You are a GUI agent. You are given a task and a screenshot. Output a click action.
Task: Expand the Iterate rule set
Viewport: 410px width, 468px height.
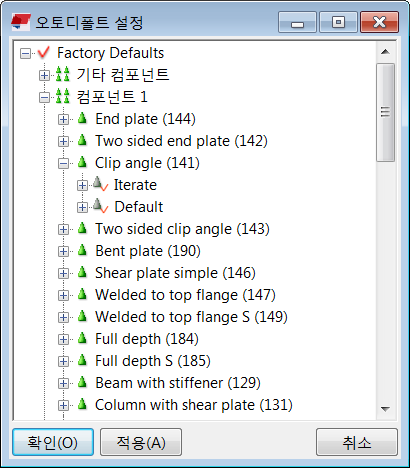(82, 185)
